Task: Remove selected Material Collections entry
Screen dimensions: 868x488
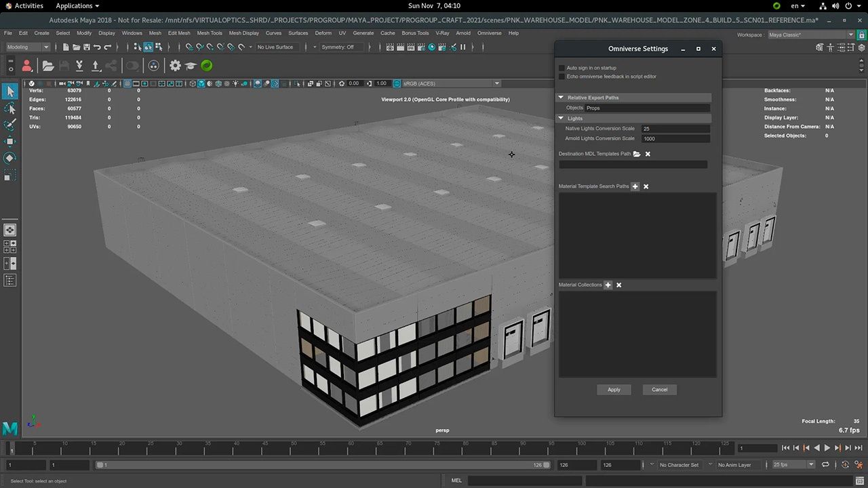Action: point(618,285)
